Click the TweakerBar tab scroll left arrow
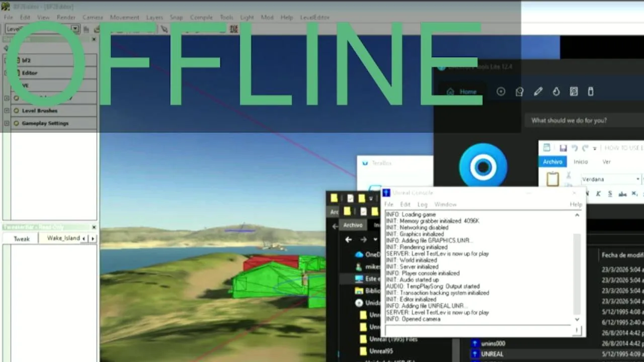The image size is (644, 362). 85,238
